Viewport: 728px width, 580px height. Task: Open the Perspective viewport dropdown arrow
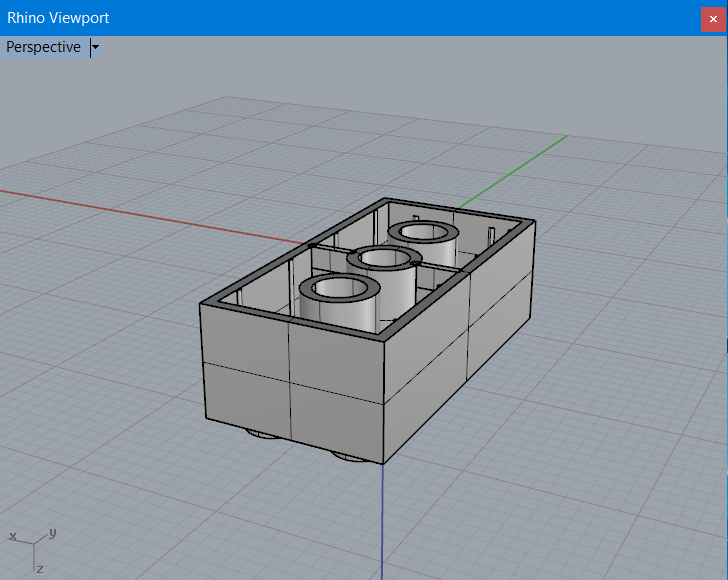96,47
